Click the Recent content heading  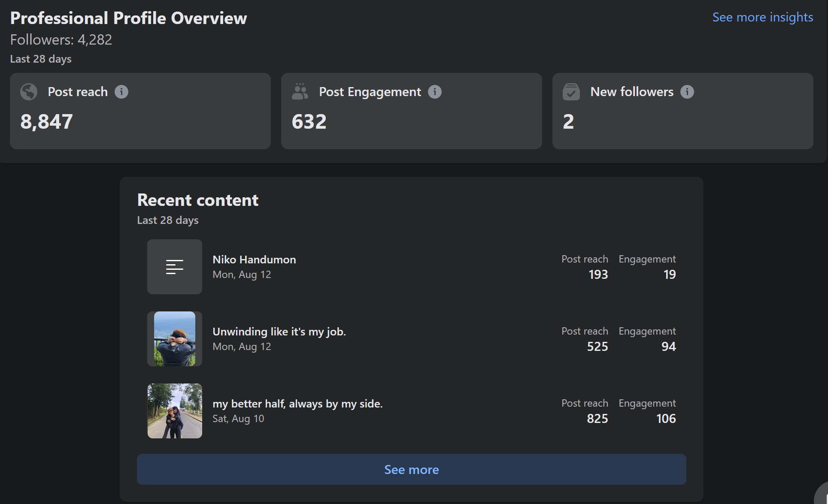[198, 200]
